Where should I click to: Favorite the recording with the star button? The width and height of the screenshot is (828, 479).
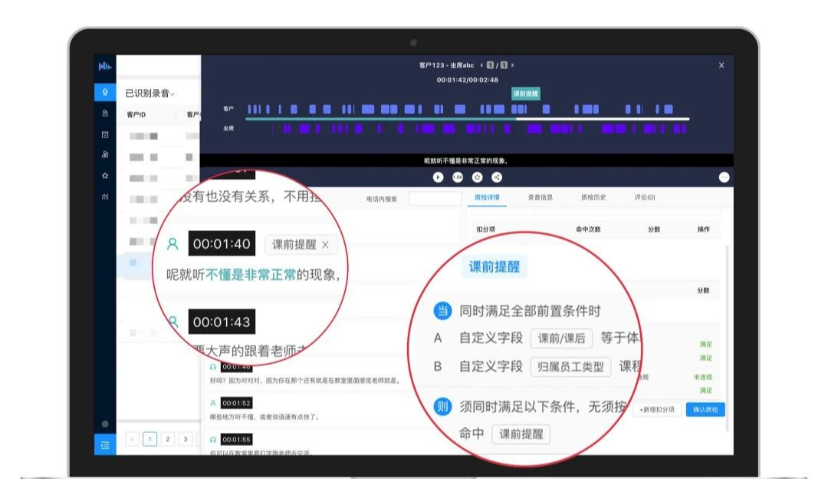click(x=477, y=177)
